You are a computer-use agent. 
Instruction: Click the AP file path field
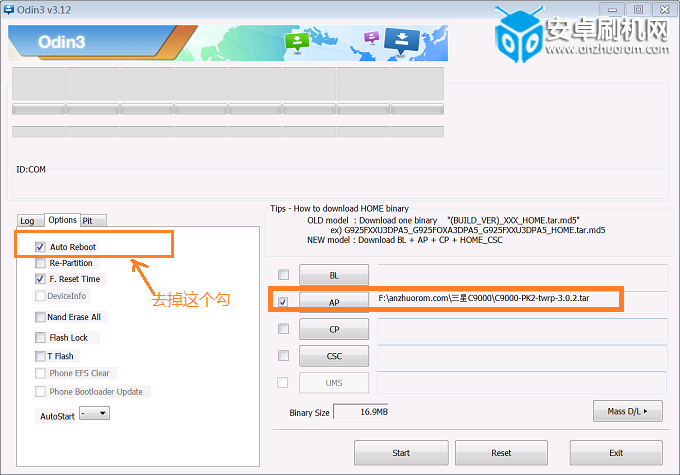point(522,302)
